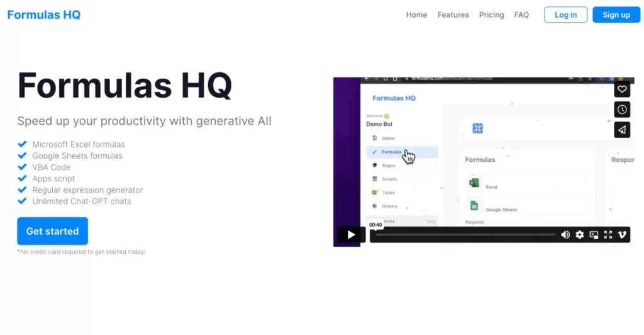Click the Formulas HQ logo in header

click(x=44, y=14)
